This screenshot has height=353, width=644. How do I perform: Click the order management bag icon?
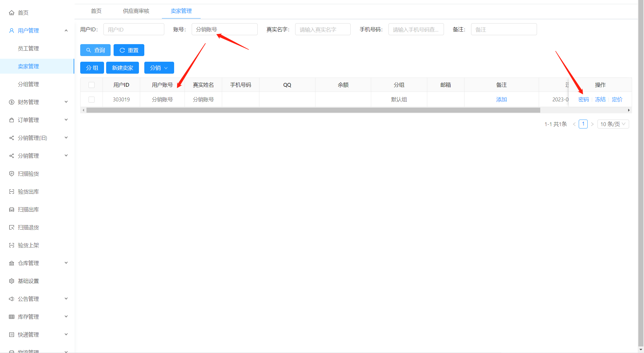12,120
